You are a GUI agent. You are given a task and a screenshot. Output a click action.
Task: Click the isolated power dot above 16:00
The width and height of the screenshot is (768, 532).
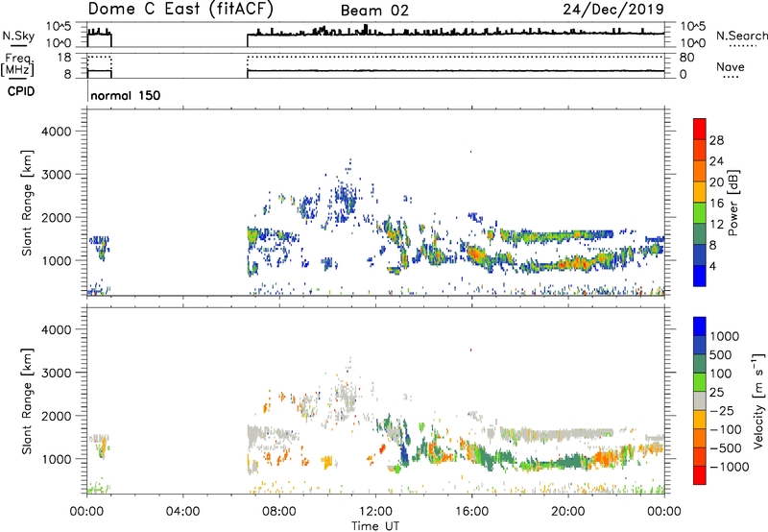(470, 152)
